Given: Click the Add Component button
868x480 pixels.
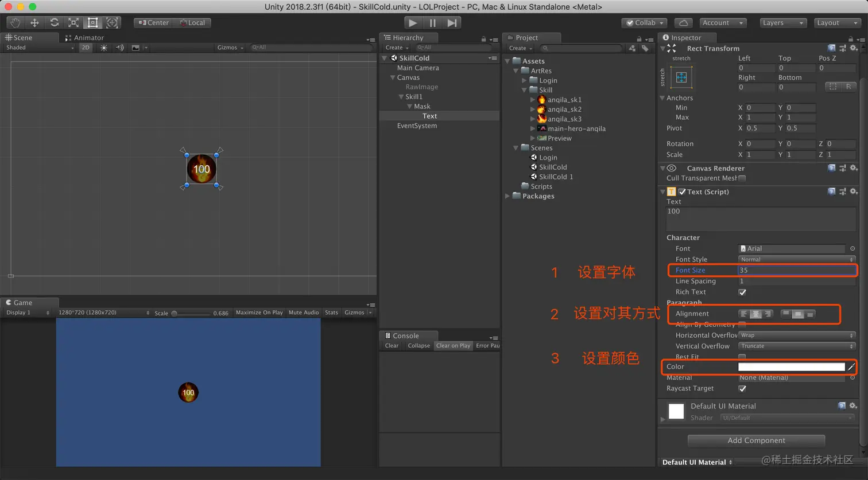Looking at the screenshot, I should [756, 440].
